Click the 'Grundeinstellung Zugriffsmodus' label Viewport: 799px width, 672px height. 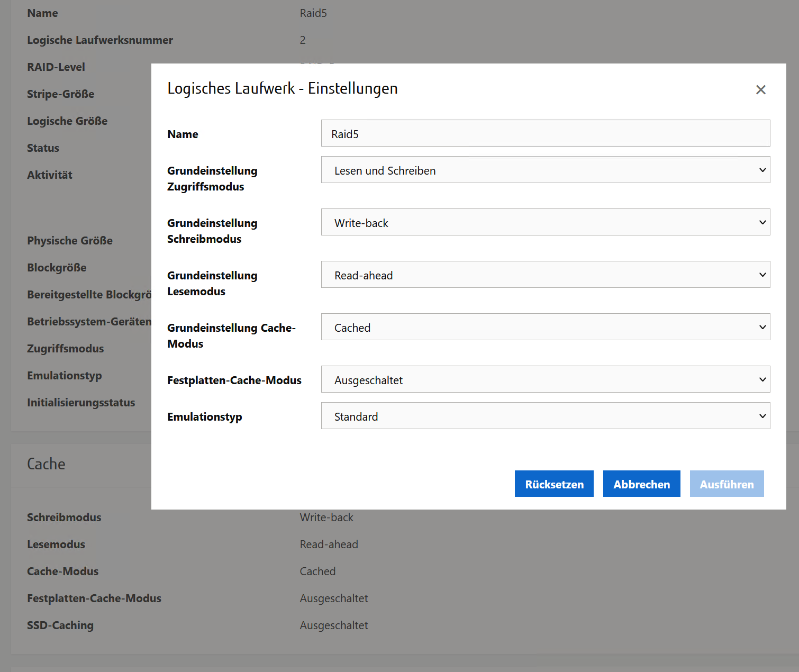pyautogui.click(x=212, y=179)
